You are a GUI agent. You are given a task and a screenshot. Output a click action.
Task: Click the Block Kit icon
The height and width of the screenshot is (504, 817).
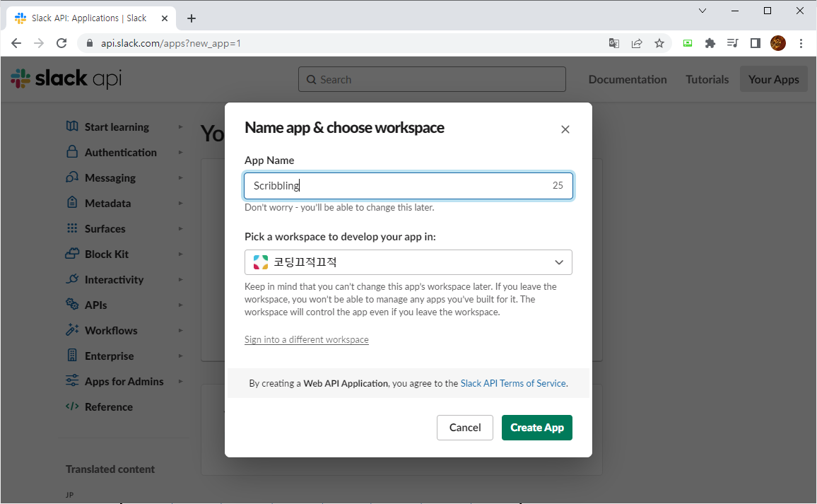point(72,254)
